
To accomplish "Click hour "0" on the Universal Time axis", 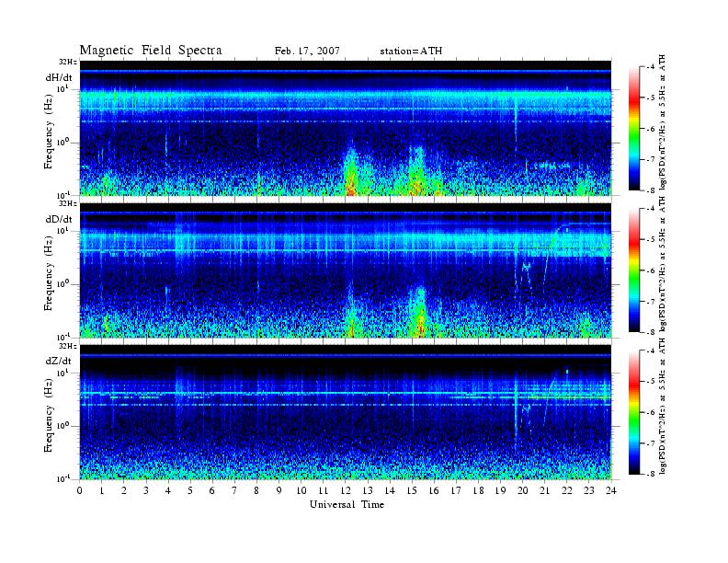I will pyautogui.click(x=80, y=490).
